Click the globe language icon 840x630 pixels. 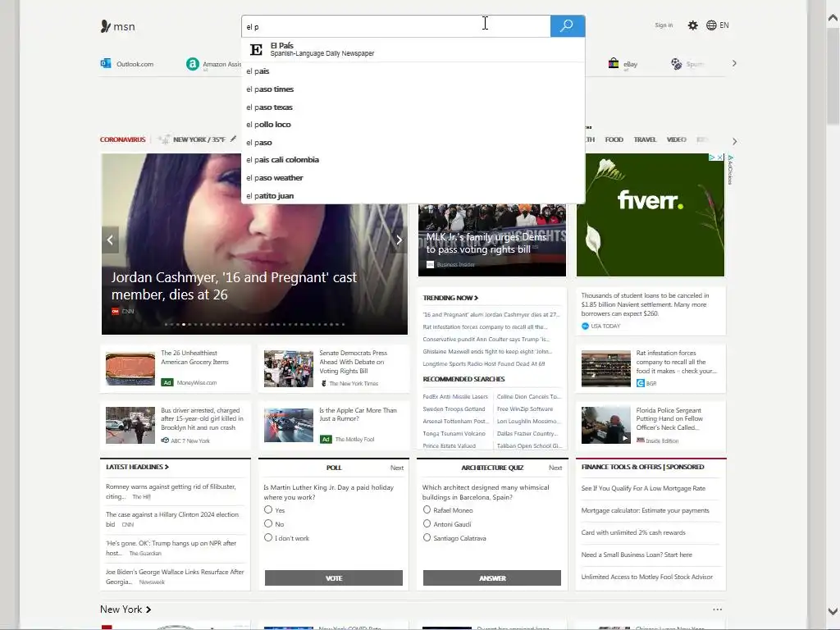tap(711, 25)
